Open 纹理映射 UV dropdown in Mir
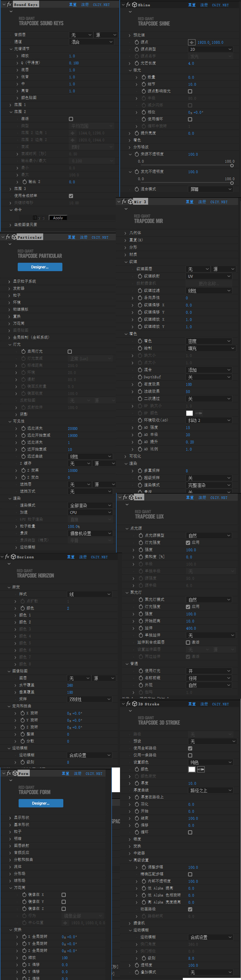Viewport: 241px width, 980px height. (209, 276)
